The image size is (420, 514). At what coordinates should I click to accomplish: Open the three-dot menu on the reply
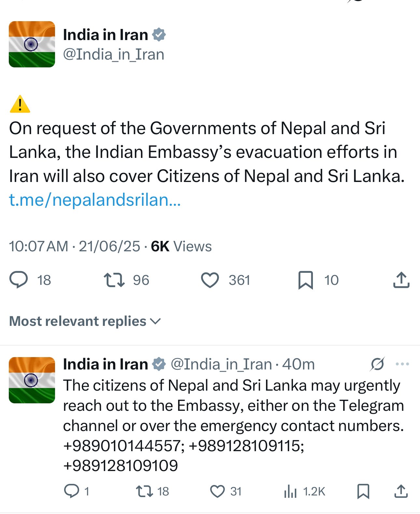[x=402, y=364]
